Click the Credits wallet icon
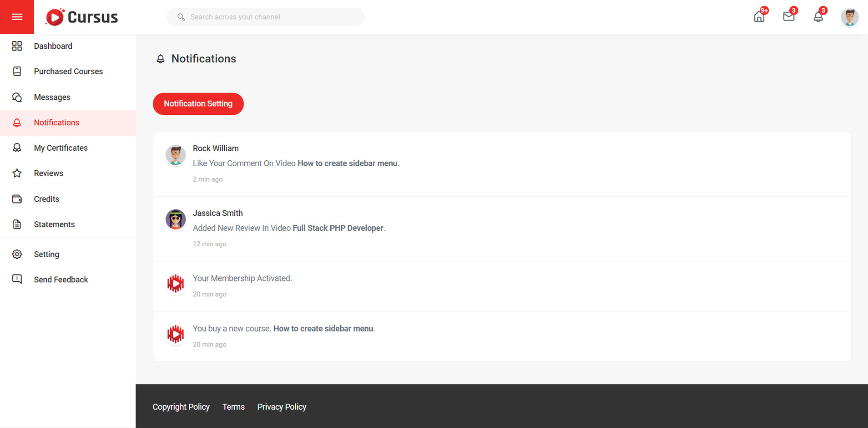 (x=17, y=199)
